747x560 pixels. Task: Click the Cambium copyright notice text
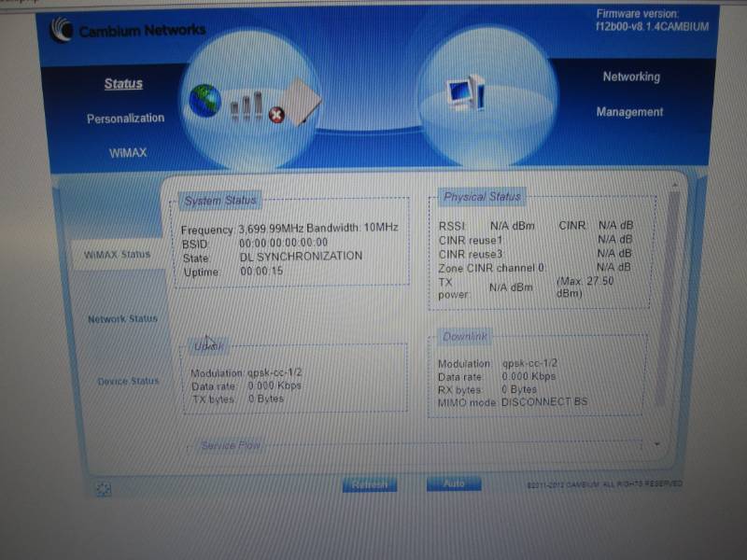604,484
